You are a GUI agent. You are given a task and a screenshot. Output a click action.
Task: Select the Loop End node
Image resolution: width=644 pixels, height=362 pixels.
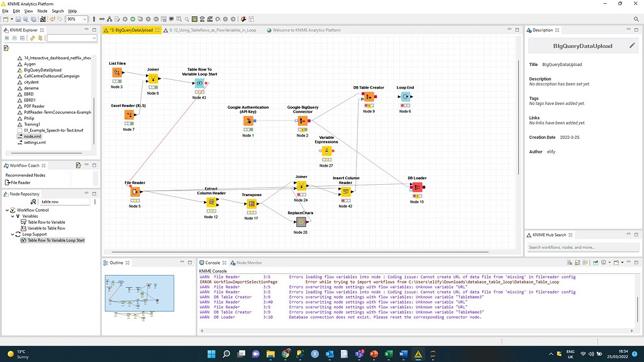406,97
